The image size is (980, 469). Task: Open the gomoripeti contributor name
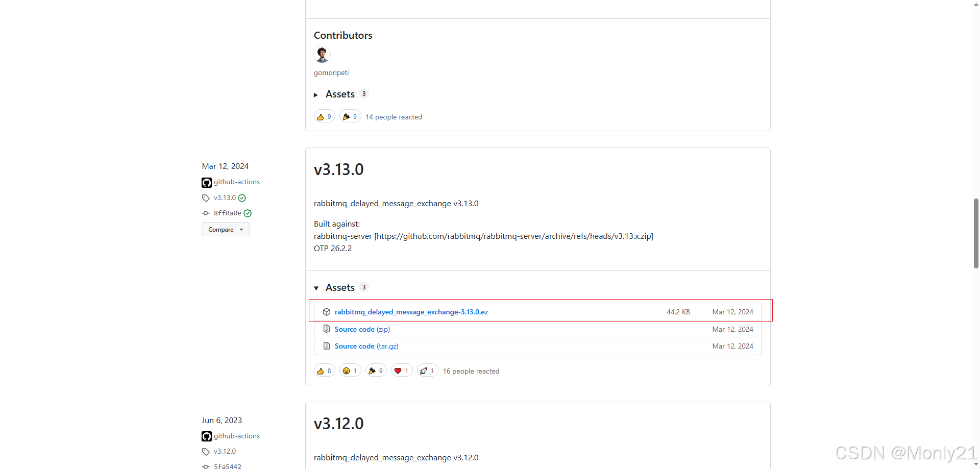pos(331,73)
